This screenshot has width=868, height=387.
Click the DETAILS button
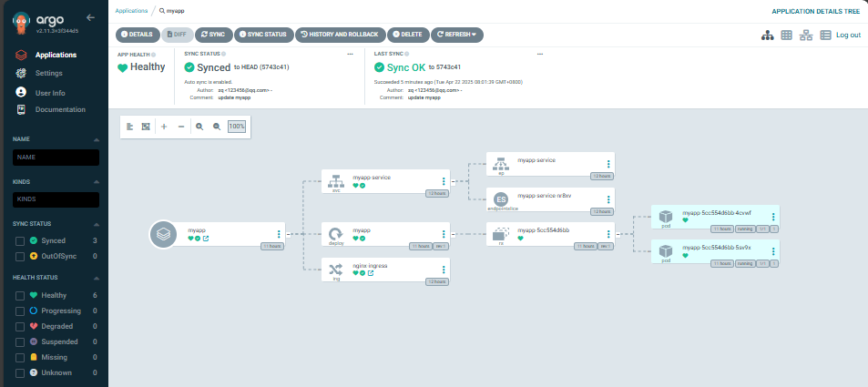[137, 35]
